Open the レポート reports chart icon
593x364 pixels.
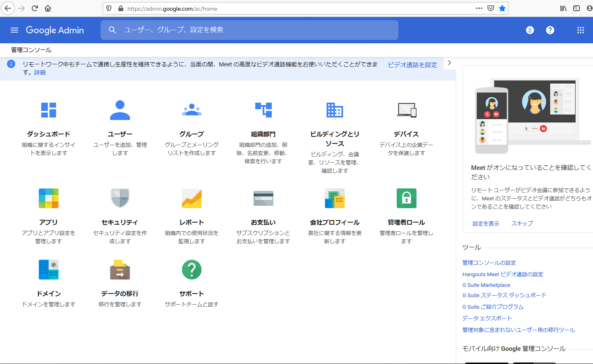coord(192,198)
